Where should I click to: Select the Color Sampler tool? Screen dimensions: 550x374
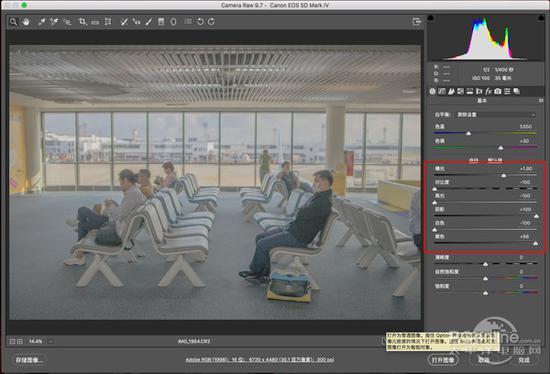[54, 22]
